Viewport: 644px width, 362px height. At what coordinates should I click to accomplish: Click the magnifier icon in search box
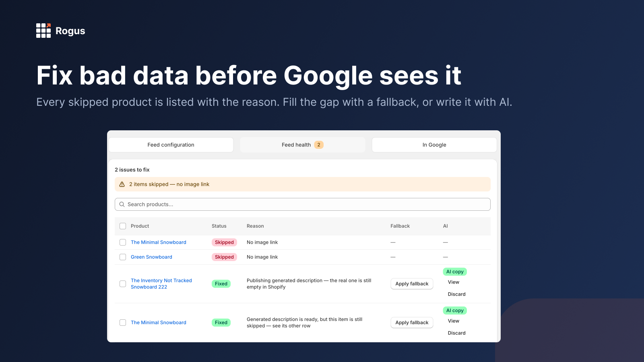pos(122,204)
